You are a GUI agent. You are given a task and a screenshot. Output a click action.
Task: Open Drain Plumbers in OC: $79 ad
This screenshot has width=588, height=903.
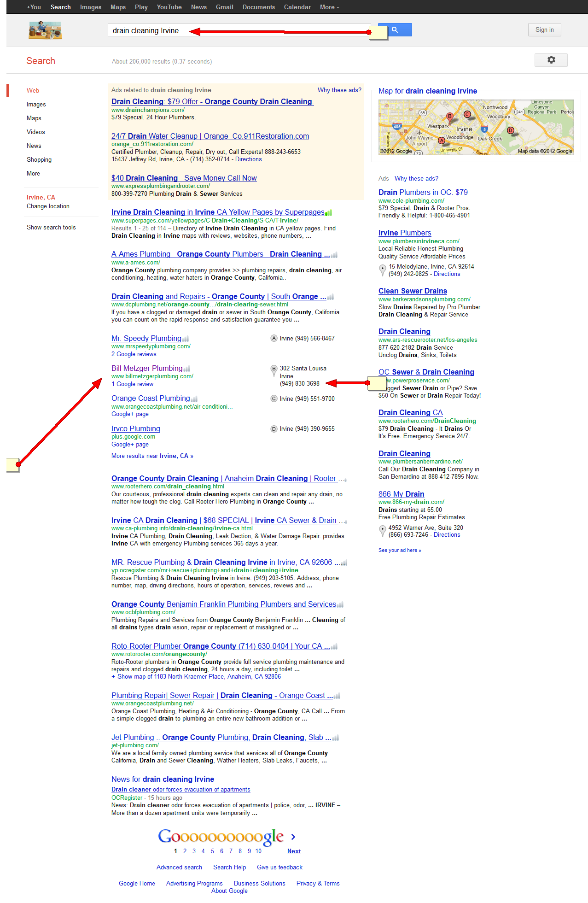click(423, 193)
